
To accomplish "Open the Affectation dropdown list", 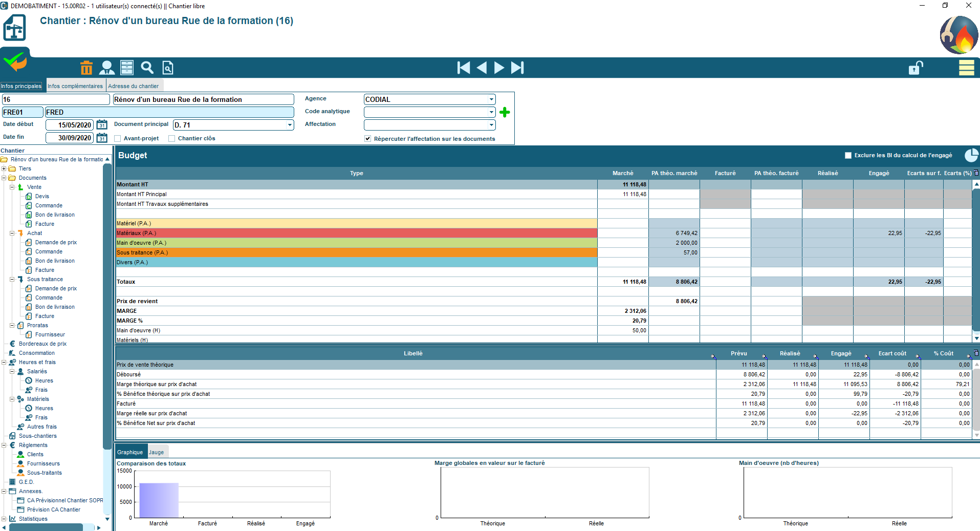I will [491, 125].
